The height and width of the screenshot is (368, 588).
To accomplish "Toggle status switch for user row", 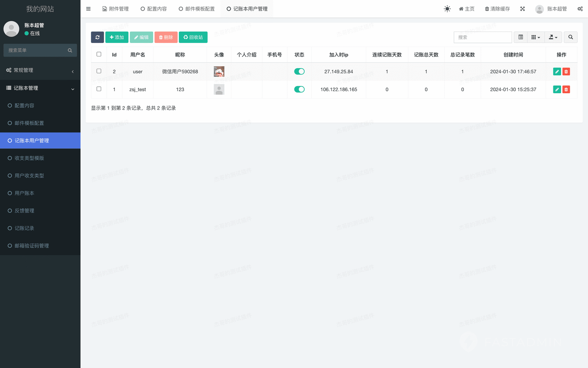I will [299, 72].
